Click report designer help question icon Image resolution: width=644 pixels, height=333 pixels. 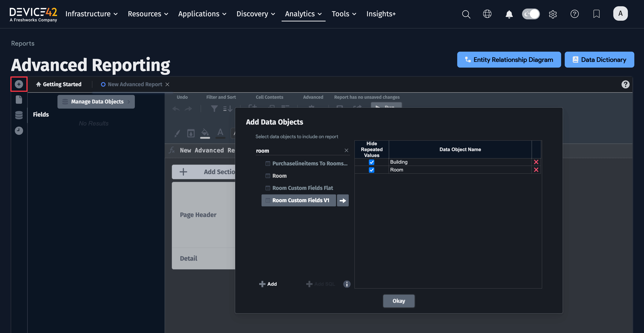[x=625, y=84]
